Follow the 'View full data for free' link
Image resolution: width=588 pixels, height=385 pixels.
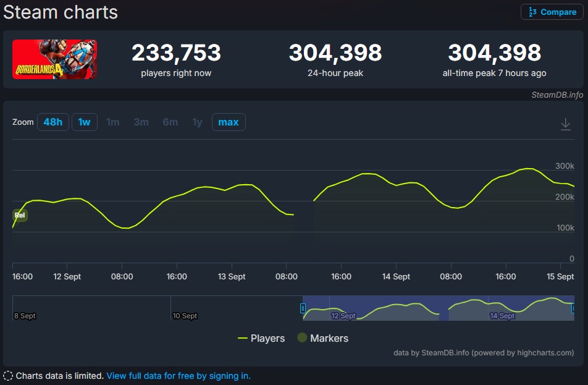pyautogui.click(x=178, y=376)
